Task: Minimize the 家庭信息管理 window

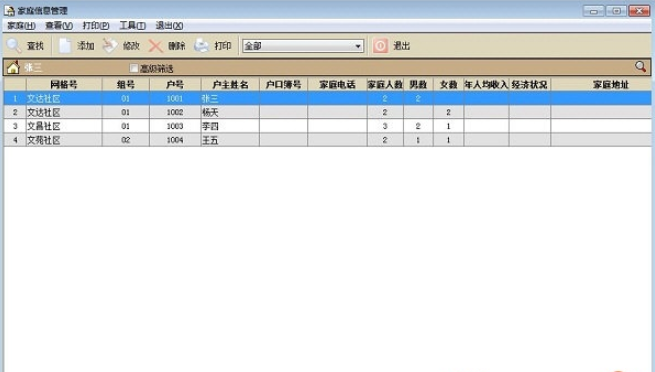Action: pyautogui.click(x=594, y=11)
